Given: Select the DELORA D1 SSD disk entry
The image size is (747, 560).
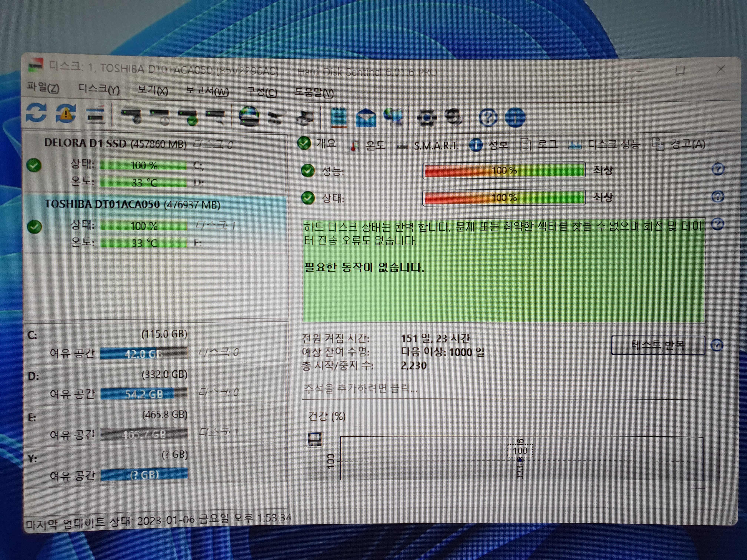Looking at the screenshot, I should [x=156, y=164].
